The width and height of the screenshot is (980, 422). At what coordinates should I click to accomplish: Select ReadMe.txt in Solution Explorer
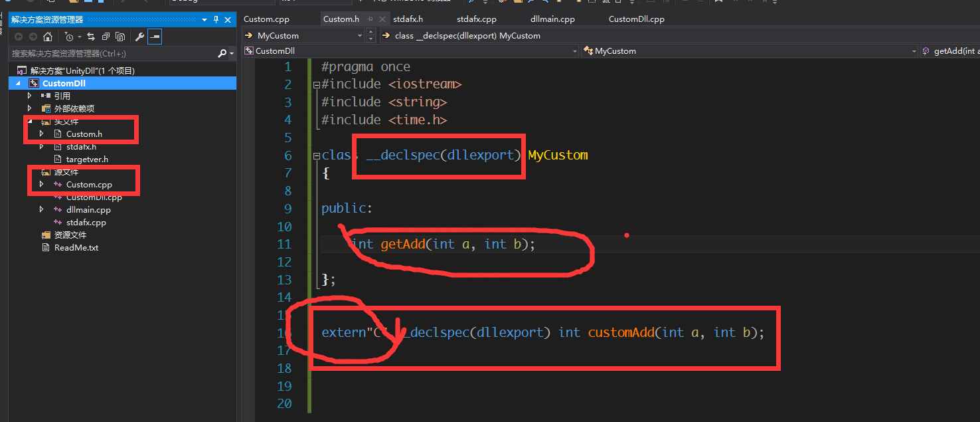[x=76, y=248]
